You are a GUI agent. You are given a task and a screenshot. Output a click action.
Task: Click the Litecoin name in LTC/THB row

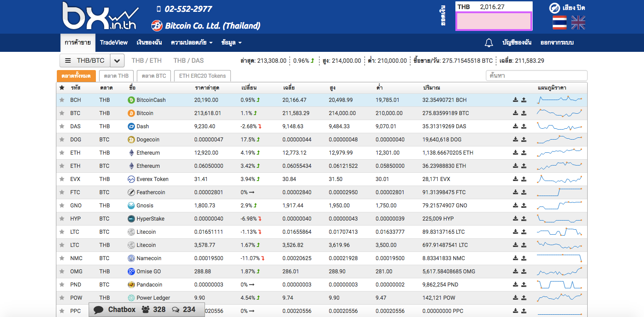(146, 245)
